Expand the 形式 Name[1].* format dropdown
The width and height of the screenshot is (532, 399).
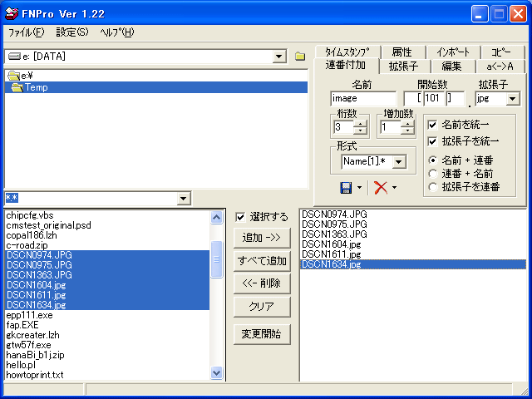(399, 162)
